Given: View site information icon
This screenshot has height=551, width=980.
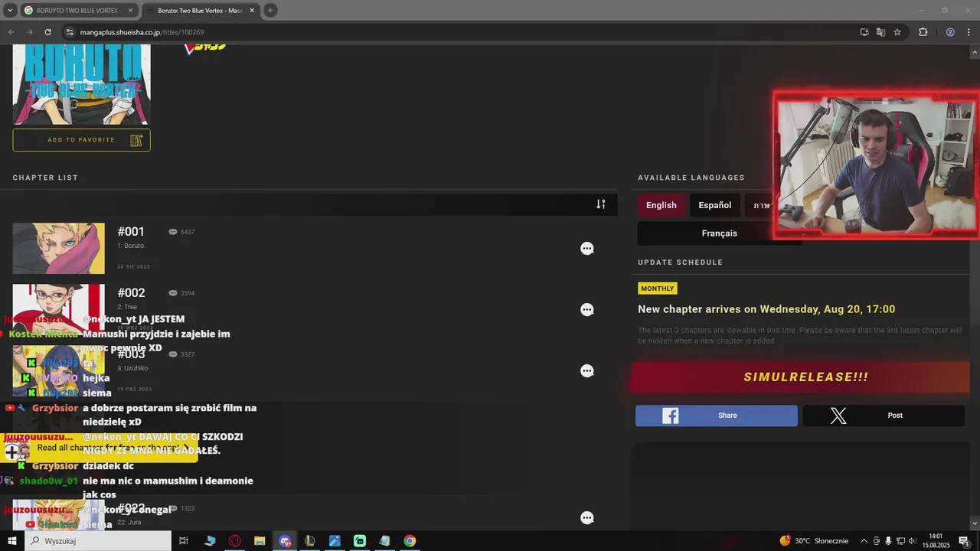Looking at the screenshot, I should point(70,32).
